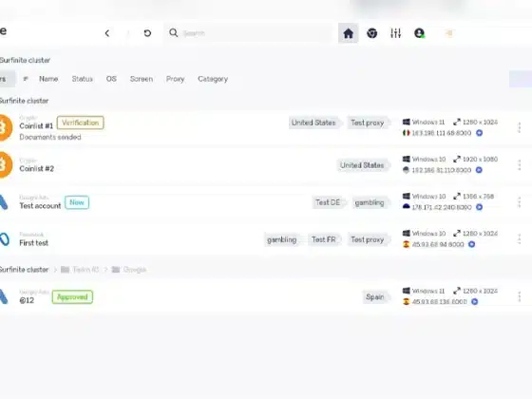The image size is (532, 399).
Task: Filter by Screen
Action: click(x=142, y=79)
